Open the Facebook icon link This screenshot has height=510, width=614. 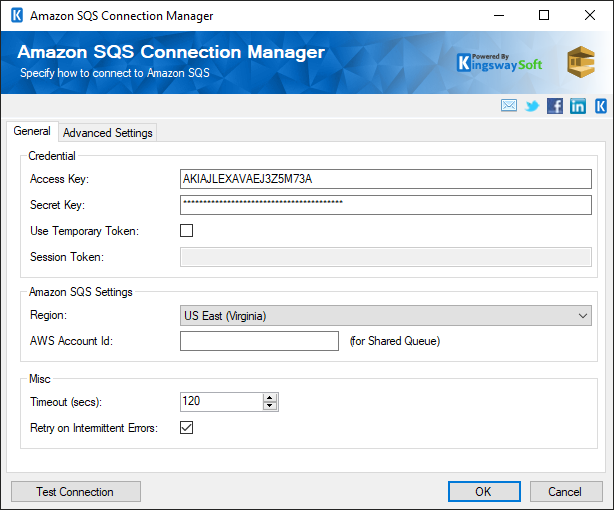tap(555, 106)
